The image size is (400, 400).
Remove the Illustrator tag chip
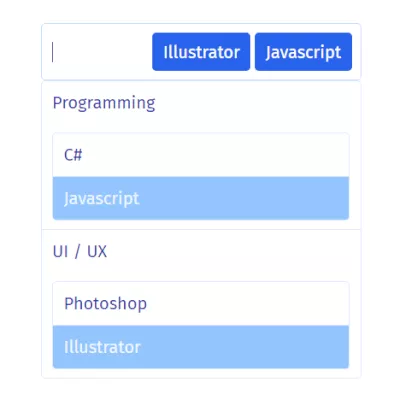point(201,52)
